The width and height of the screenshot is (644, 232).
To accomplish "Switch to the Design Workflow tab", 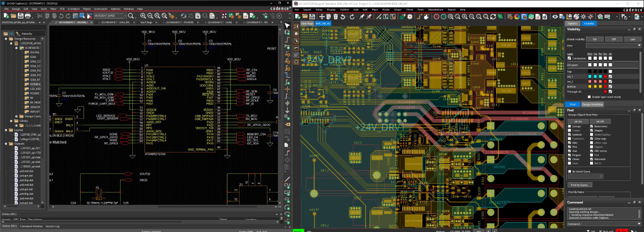I will 592,104.
